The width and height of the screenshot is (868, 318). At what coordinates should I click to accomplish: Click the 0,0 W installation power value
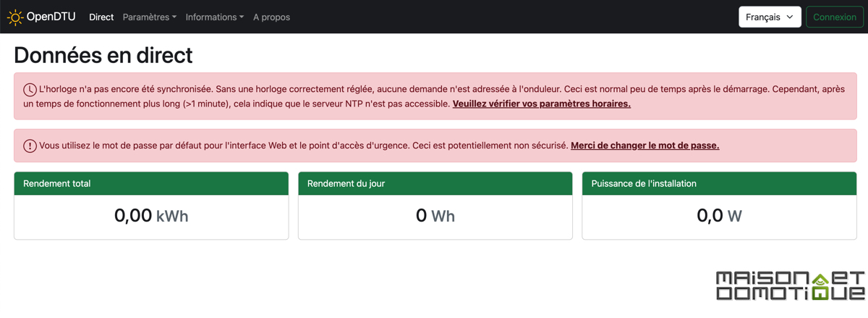point(719,216)
